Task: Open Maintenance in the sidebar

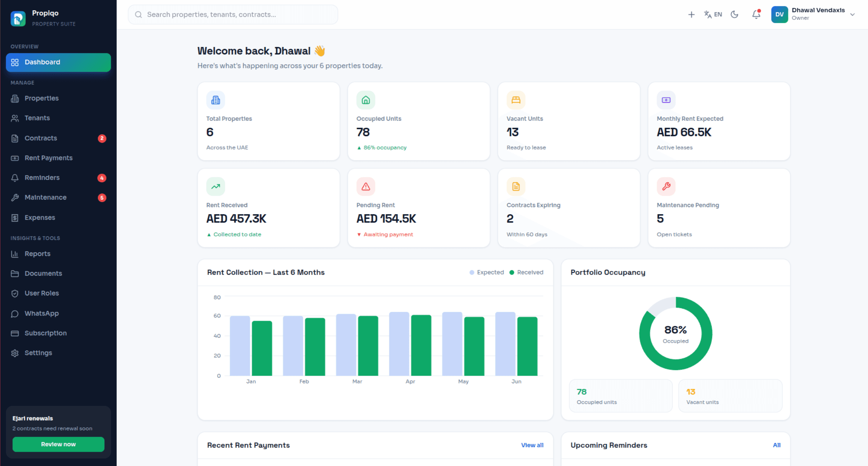Action: 58,198
